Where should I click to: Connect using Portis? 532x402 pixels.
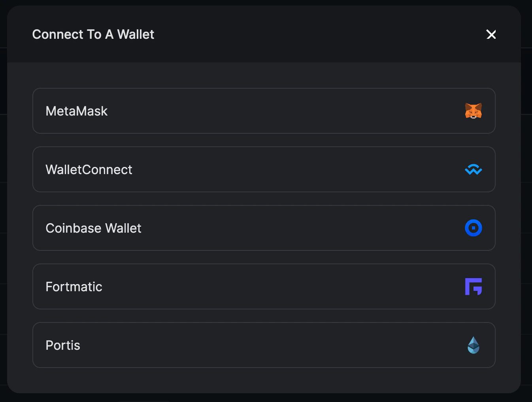click(x=264, y=345)
